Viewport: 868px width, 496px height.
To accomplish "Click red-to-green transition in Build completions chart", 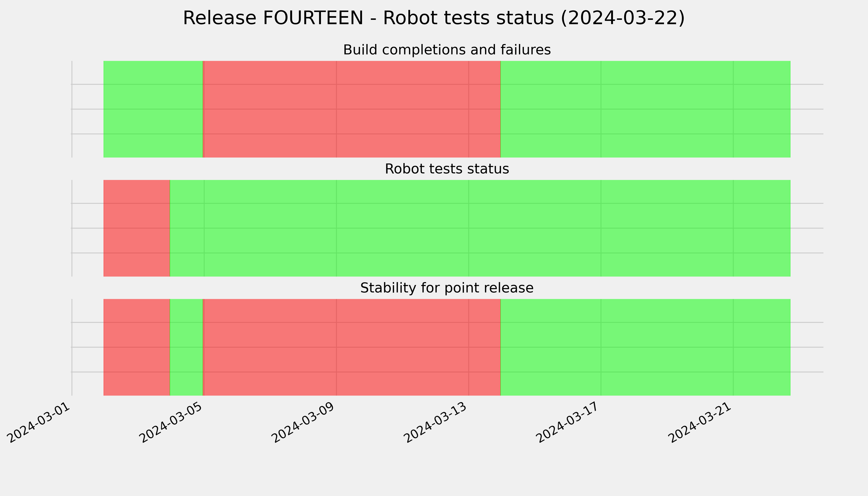I will pos(500,109).
